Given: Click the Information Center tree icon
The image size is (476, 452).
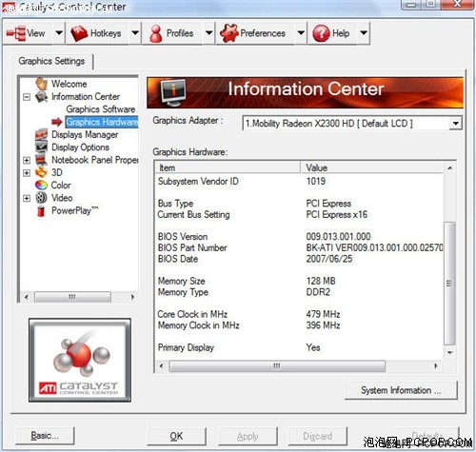Looking at the screenshot, I should [41, 96].
